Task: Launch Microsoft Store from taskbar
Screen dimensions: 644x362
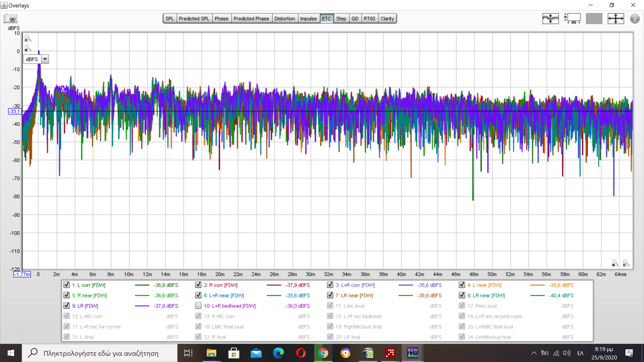Action: (234, 353)
